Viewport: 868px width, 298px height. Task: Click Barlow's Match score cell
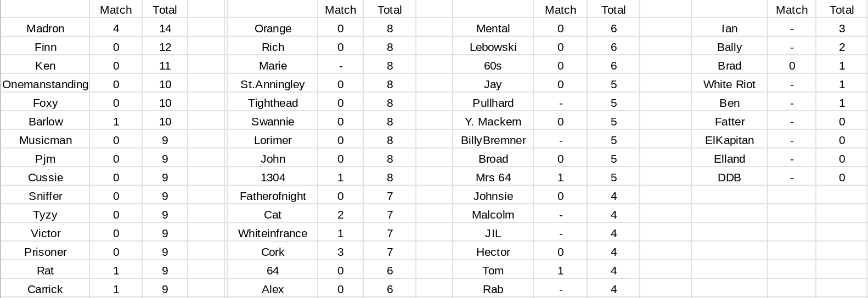(116, 122)
